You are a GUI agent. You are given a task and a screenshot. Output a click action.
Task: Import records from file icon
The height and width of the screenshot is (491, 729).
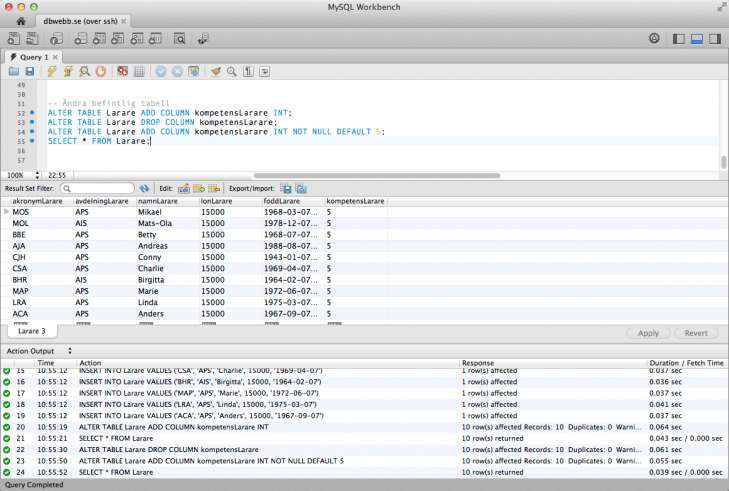coord(301,188)
